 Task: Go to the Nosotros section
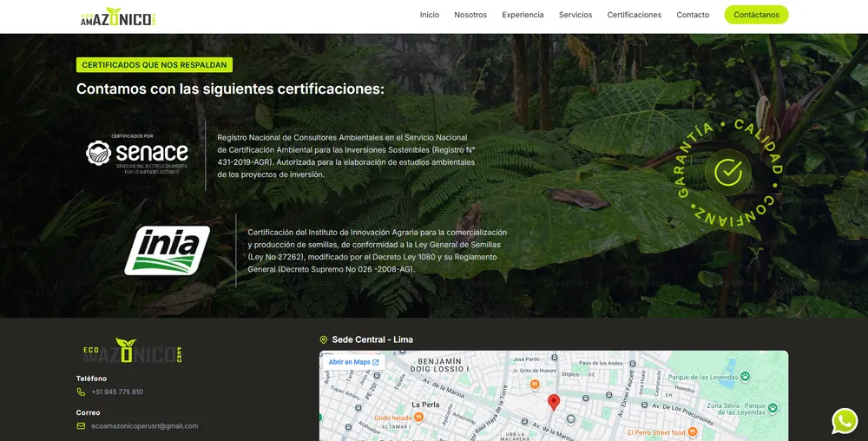pyautogui.click(x=470, y=15)
